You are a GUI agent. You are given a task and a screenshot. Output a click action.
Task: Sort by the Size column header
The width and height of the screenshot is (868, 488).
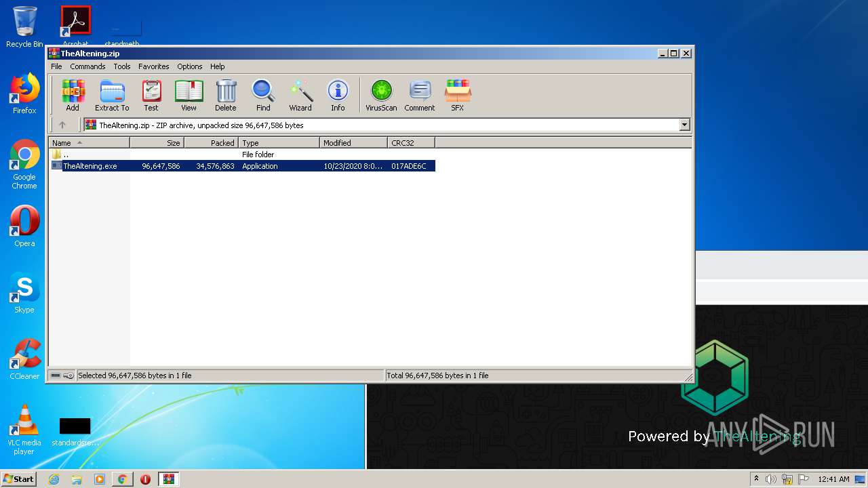click(x=157, y=142)
